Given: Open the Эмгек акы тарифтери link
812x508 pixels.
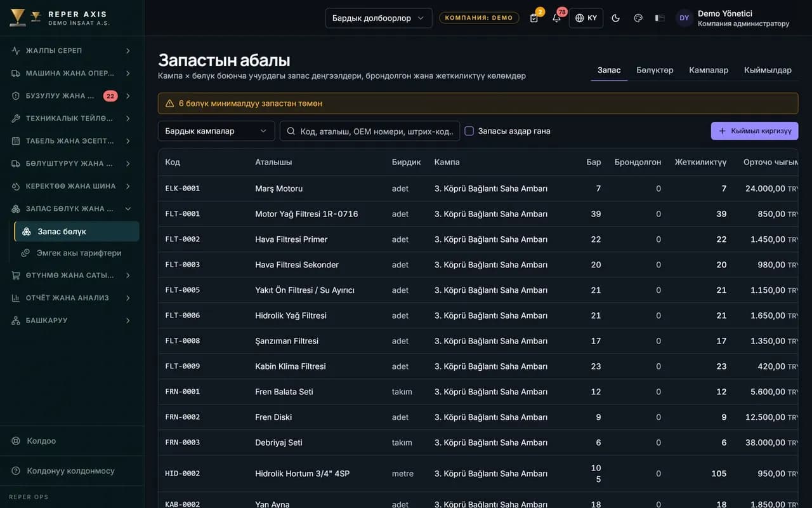Looking at the screenshot, I should (x=77, y=253).
